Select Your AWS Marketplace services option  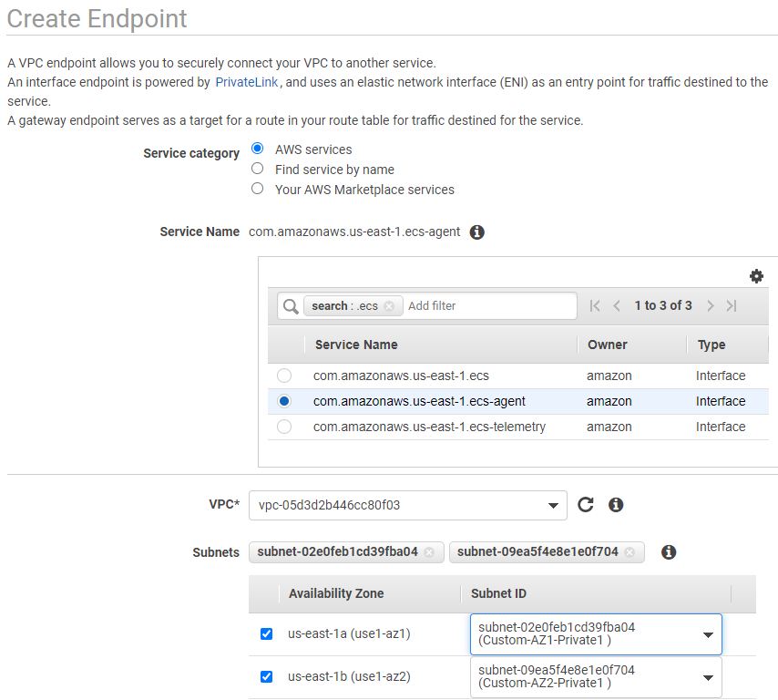click(x=257, y=188)
